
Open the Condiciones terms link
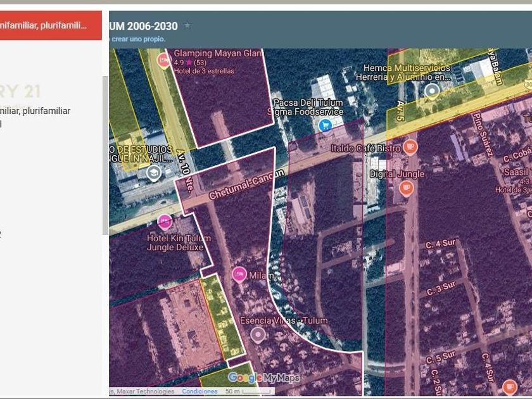pos(199,391)
